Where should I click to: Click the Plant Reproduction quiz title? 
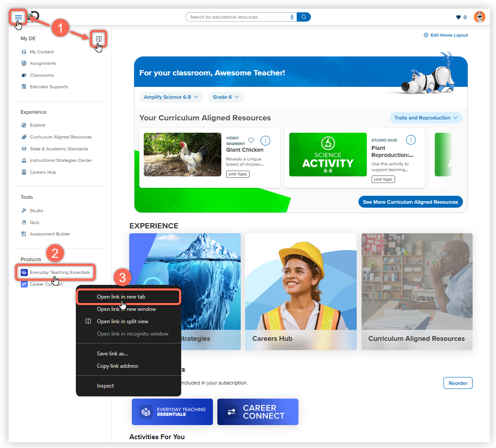(392, 152)
